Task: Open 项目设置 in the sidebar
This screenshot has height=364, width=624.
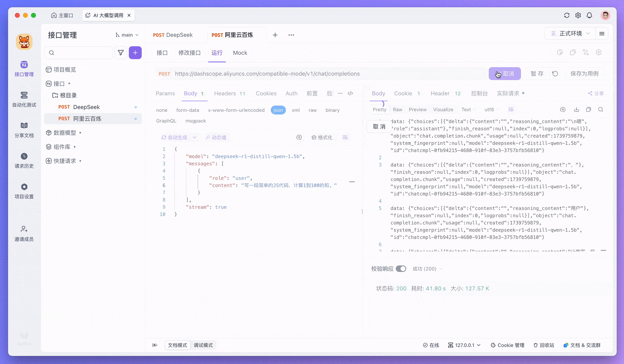Action: 24,191
